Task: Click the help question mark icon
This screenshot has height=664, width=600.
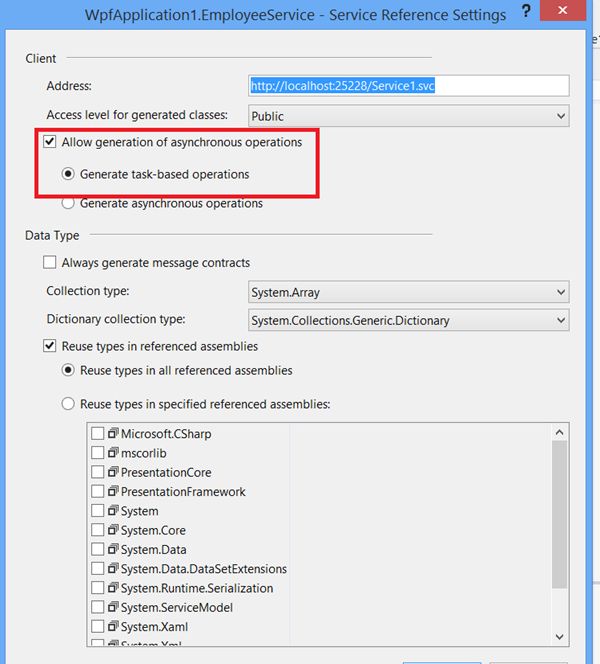Action: [526, 13]
